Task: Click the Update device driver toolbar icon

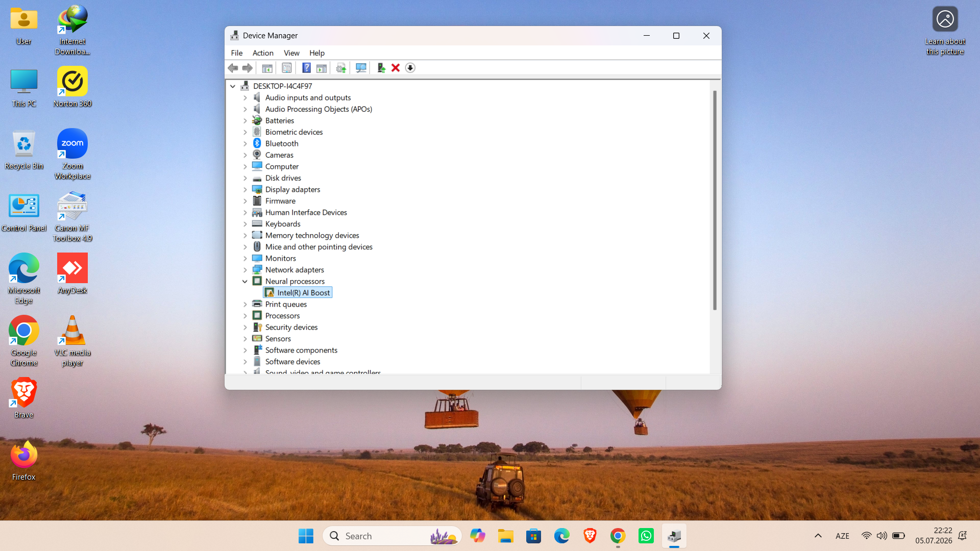Action: tap(381, 68)
